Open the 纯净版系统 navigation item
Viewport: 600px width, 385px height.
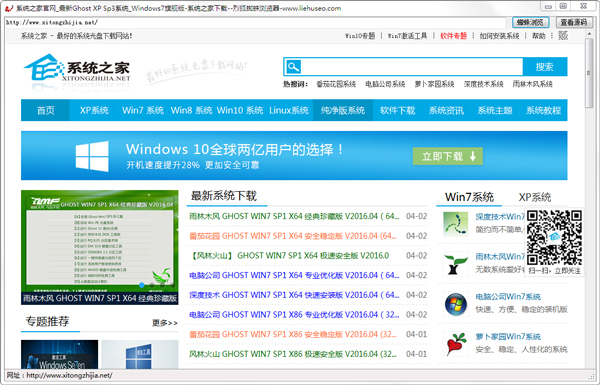point(343,110)
